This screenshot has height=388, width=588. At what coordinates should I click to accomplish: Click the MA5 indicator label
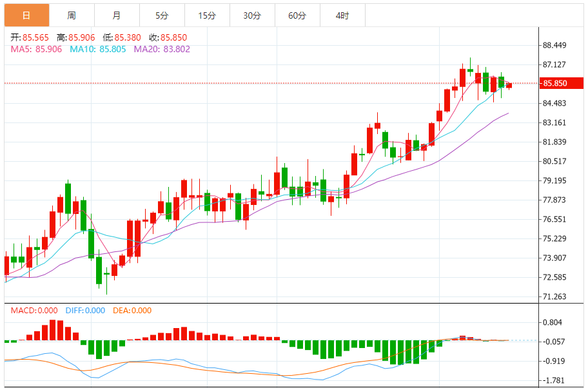[36, 49]
